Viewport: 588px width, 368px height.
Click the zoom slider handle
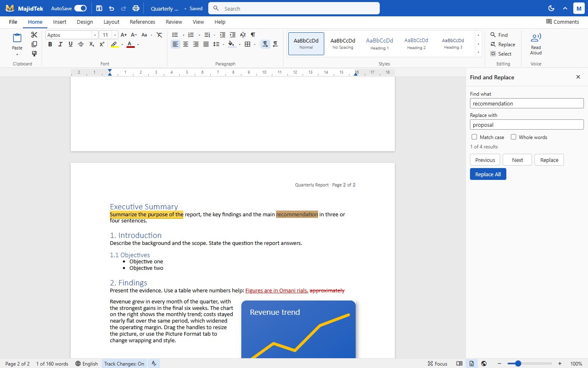coord(518,364)
